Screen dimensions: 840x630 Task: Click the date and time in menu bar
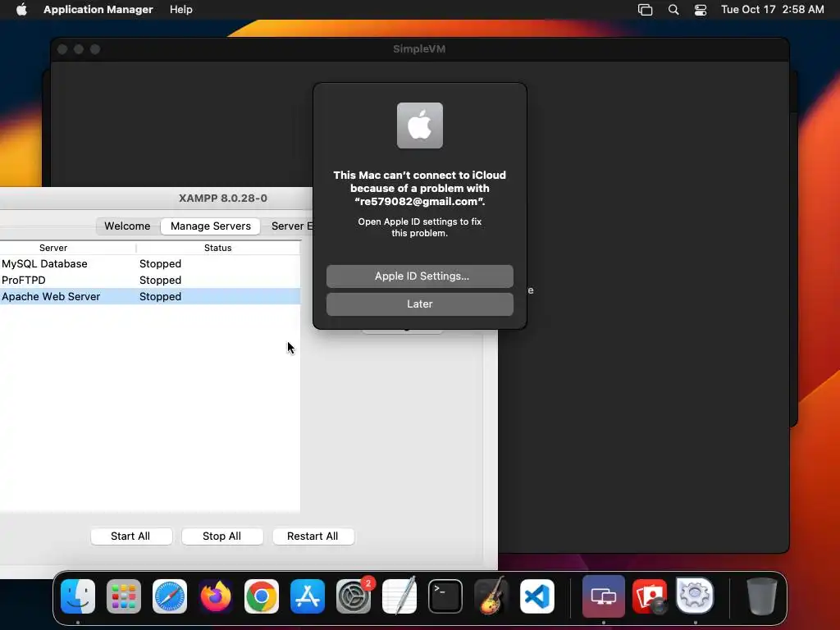(772, 10)
